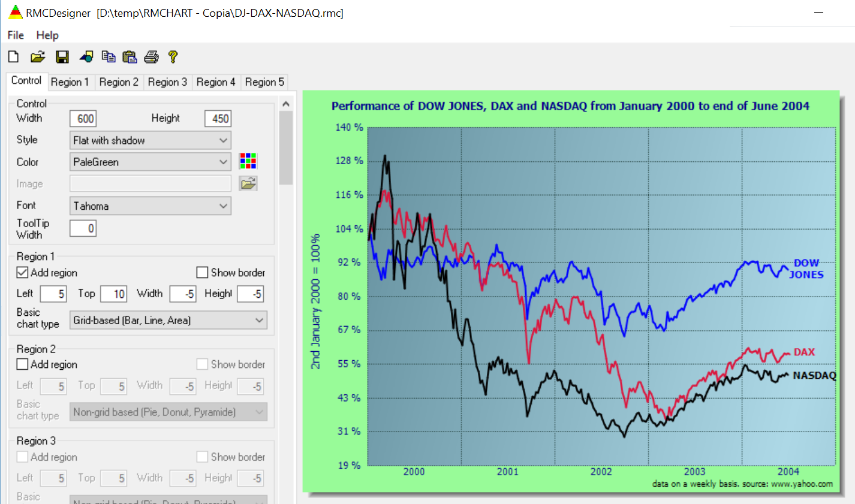Click the Region 2 Top field
Screen dimensions: 855x504
(x=113, y=387)
